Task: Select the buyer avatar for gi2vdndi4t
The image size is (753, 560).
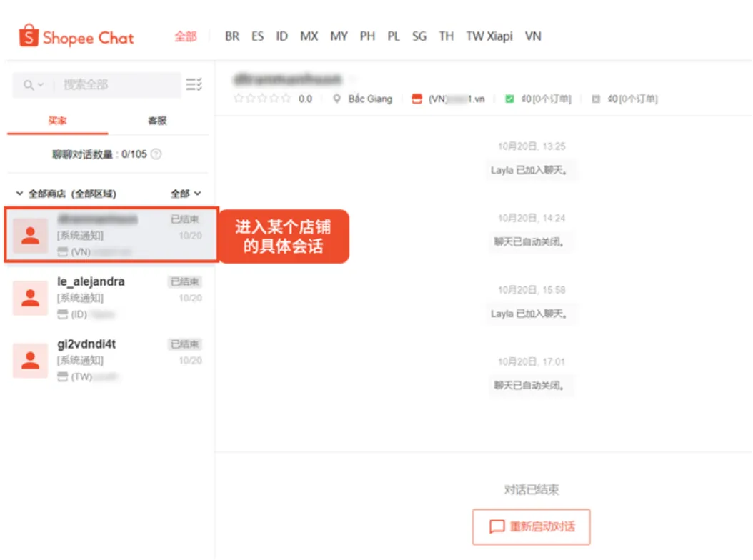Action: pos(30,360)
